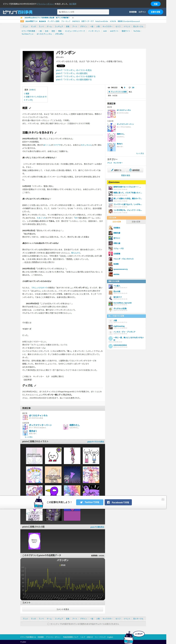Click the 問題を報告 link
176x644 pixels.
pyautogui.click(x=125, y=176)
